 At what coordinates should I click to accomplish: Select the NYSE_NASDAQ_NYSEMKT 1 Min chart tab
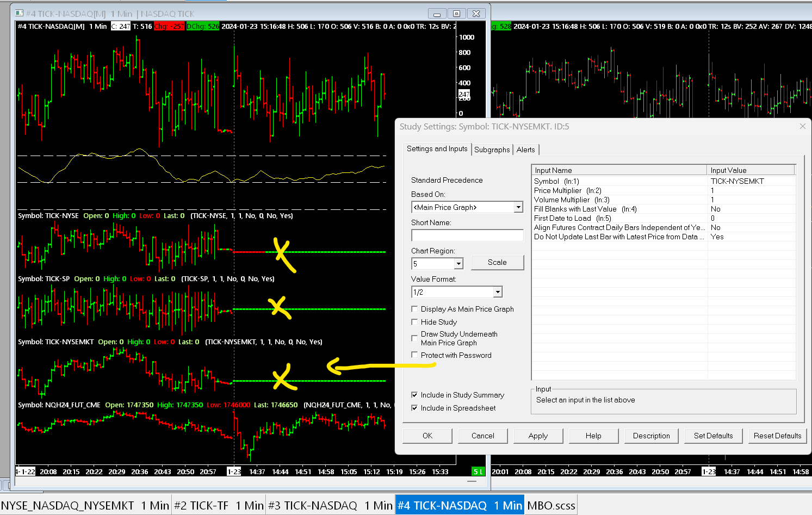[x=85, y=506]
